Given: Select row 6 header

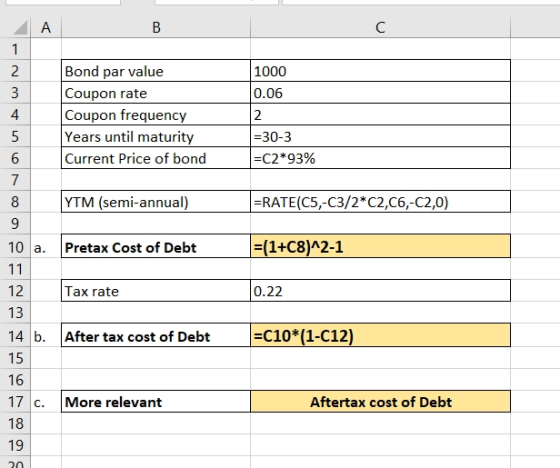Looking at the screenshot, I should coord(15,158).
